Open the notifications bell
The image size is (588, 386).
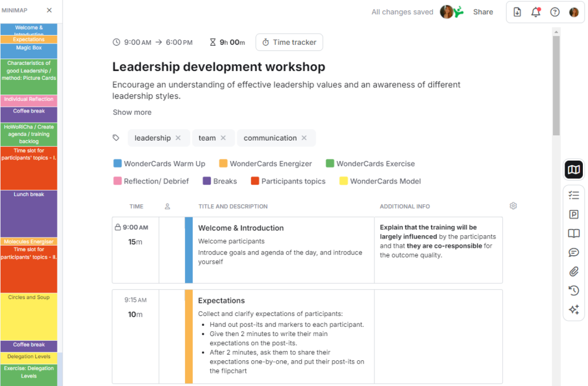pos(536,12)
